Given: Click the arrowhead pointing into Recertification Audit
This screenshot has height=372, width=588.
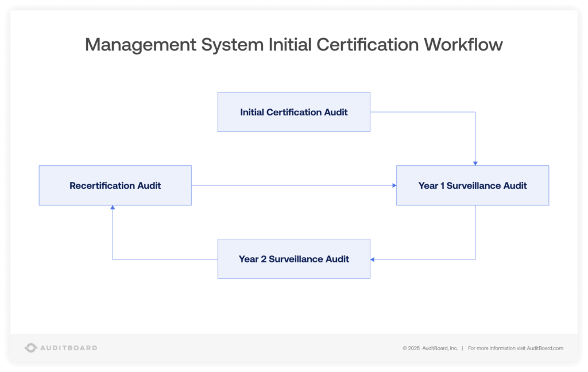Looking at the screenshot, I should coord(111,208).
